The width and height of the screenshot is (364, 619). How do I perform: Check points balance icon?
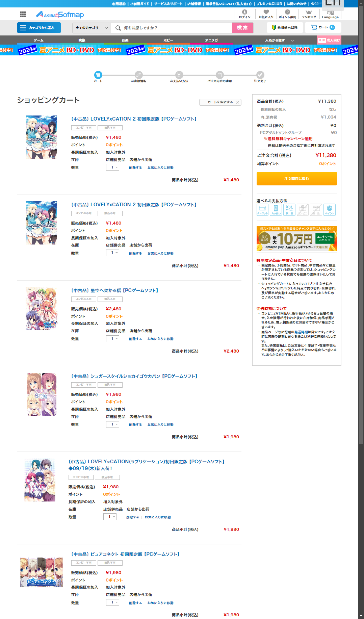287,14
